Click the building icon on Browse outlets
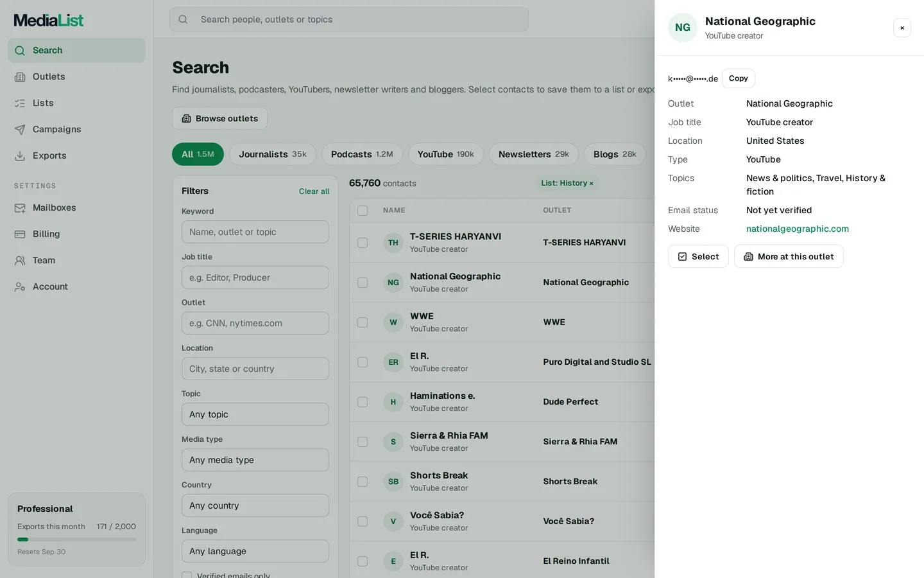Image resolution: width=924 pixels, height=578 pixels. [x=187, y=118]
